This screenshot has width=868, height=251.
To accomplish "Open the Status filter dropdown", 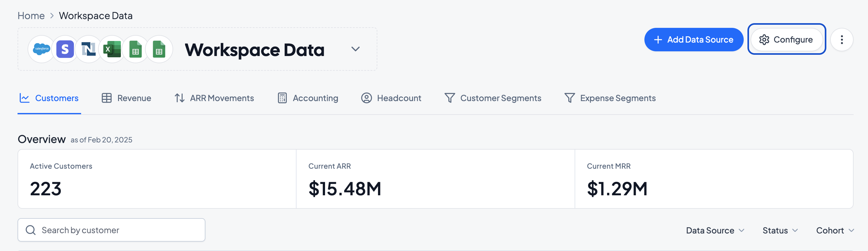I will click(780, 230).
